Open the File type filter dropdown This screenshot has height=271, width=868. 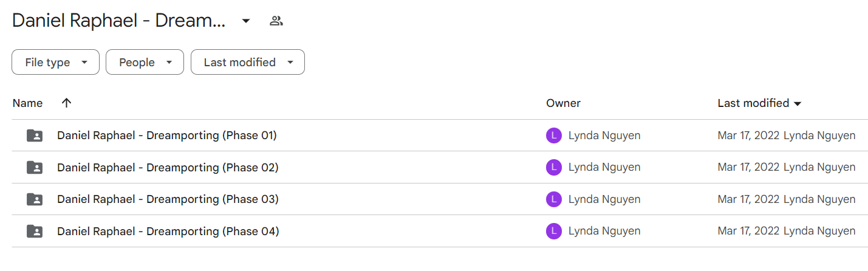[x=55, y=62]
